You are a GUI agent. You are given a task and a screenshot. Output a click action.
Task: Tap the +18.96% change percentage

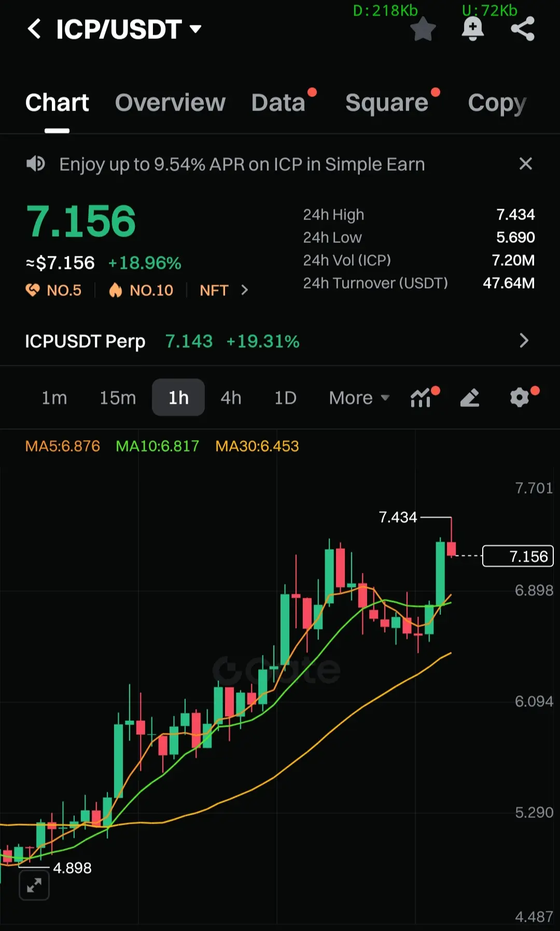(x=145, y=263)
